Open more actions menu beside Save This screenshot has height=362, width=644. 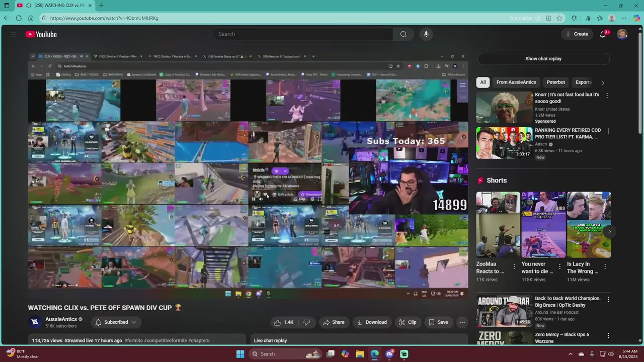pyautogui.click(x=462, y=322)
